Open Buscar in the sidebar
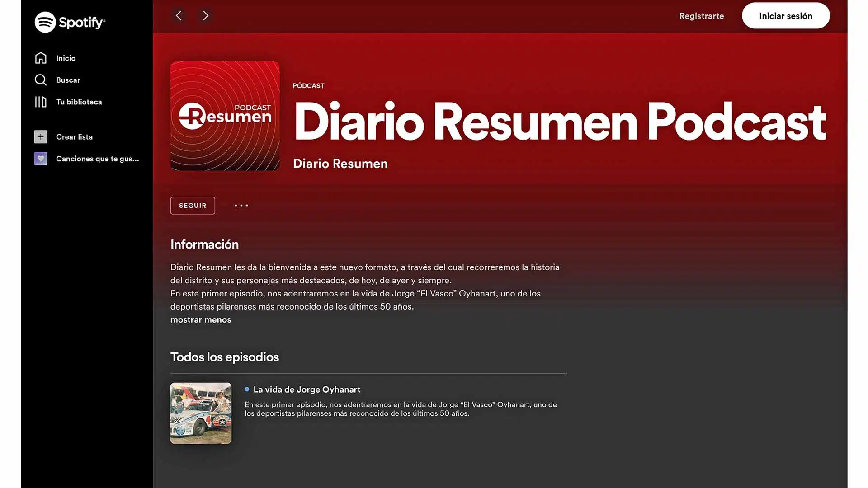Viewport: 868px width, 488px height. coord(68,80)
